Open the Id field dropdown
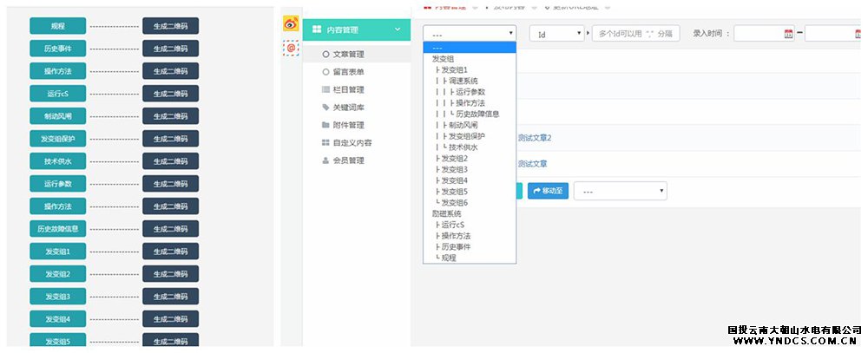The image size is (868, 353). 556,34
